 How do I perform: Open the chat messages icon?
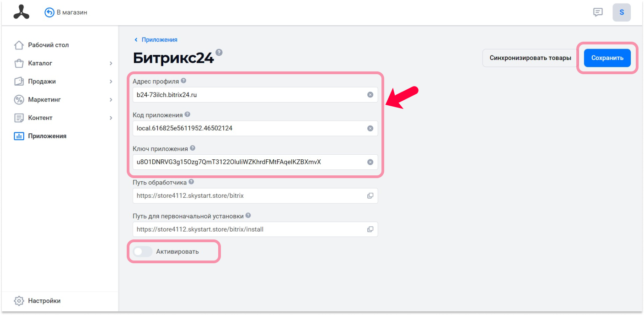(x=598, y=12)
